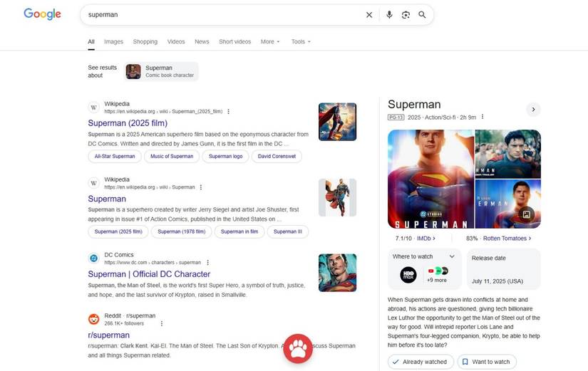Add movie to Want to watch list

pyautogui.click(x=487, y=362)
